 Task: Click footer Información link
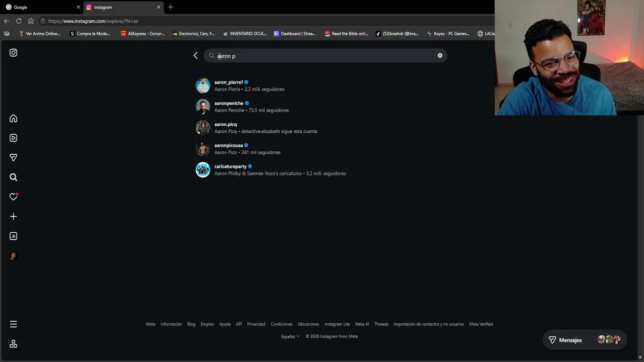(x=171, y=324)
